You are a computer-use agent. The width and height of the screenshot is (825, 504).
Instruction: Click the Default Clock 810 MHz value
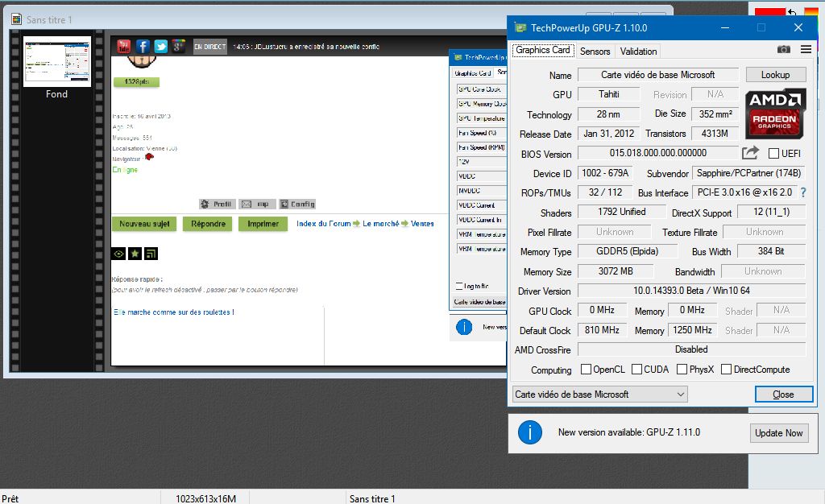coord(603,330)
